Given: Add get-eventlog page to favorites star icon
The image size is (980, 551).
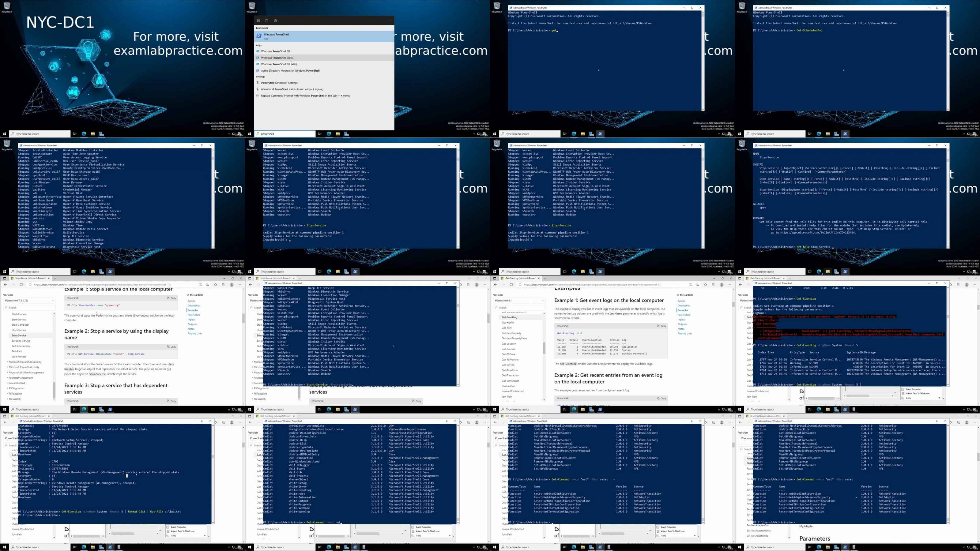Looking at the screenshot, I should 697,284.
